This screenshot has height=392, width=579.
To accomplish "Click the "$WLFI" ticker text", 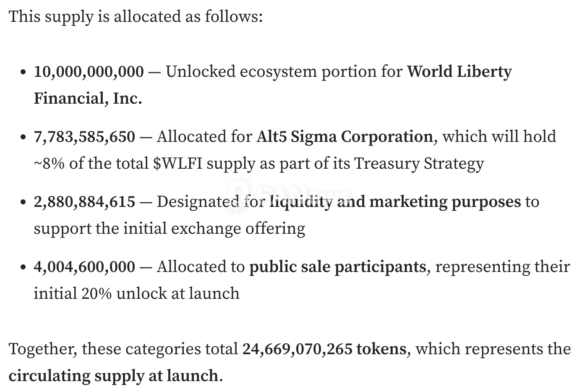I will click(177, 163).
